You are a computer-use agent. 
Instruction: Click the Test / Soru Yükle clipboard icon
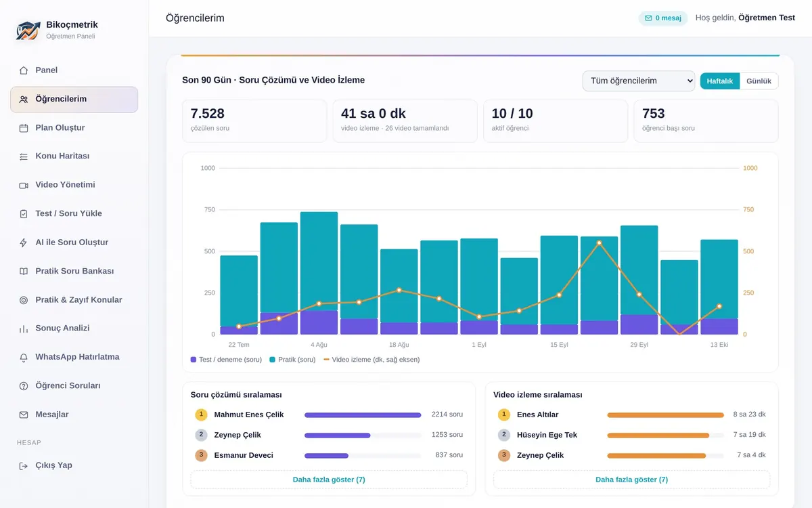point(24,213)
